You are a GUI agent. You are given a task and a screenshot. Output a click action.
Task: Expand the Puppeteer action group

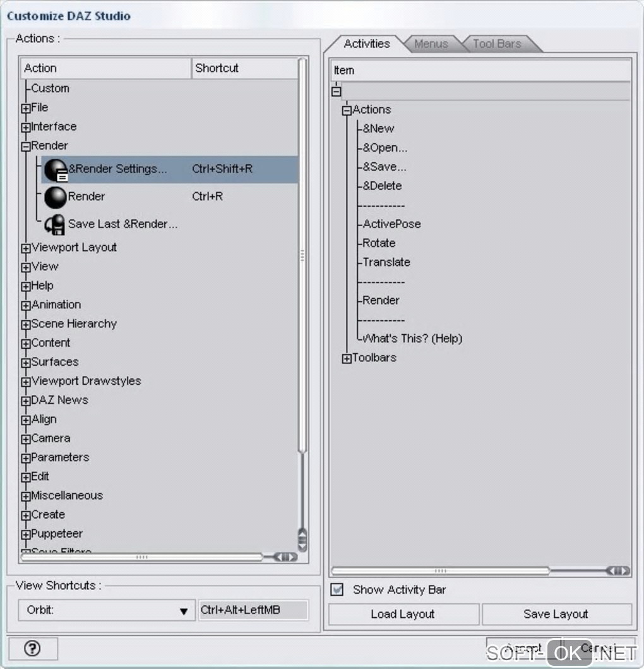[26, 534]
